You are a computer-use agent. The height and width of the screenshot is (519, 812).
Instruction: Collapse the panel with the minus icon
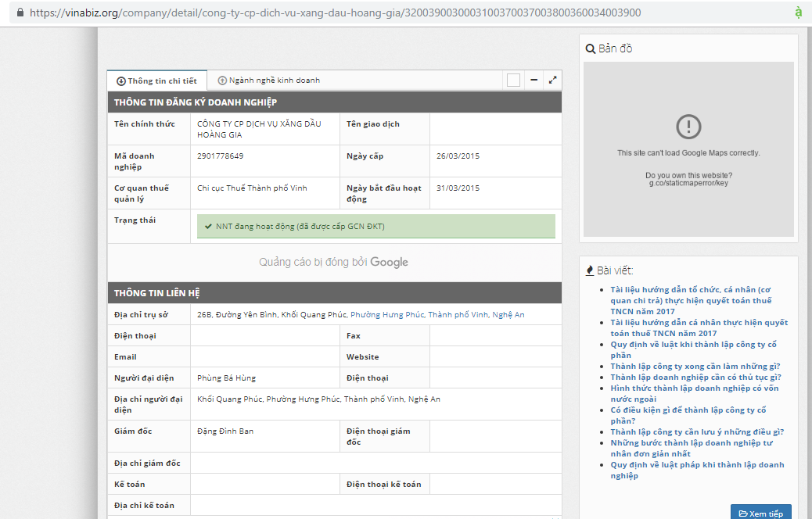534,81
